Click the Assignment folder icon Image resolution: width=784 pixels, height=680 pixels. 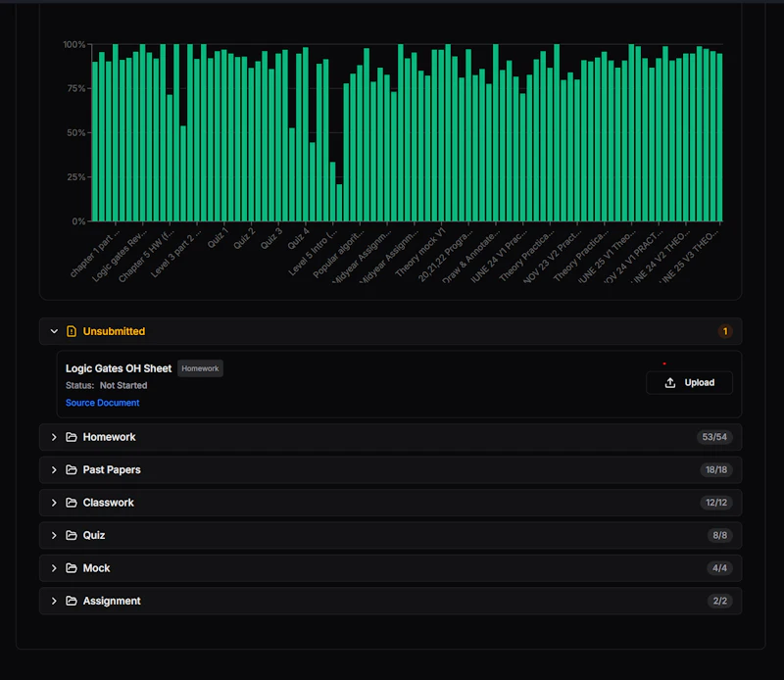pos(72,601)
